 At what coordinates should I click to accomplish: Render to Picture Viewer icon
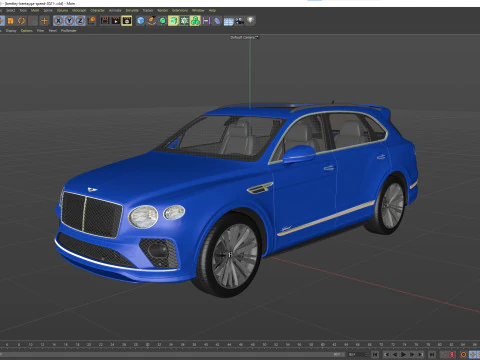point(116,21)
